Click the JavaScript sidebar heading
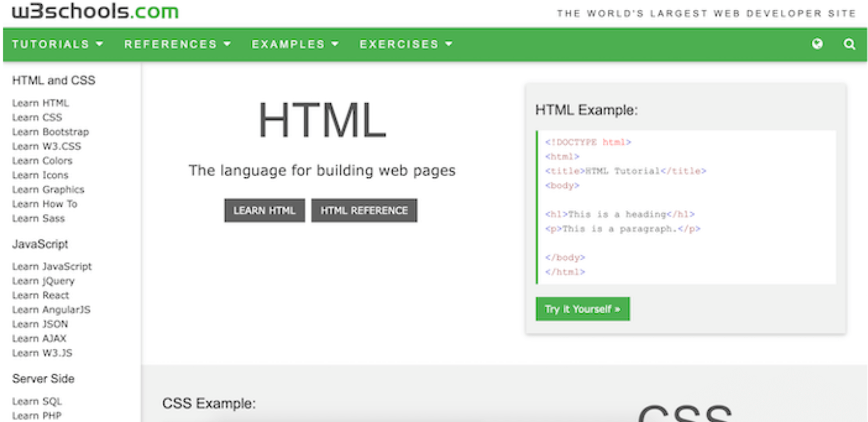This screenshot has height=422, width=868. tap(40, 244)
